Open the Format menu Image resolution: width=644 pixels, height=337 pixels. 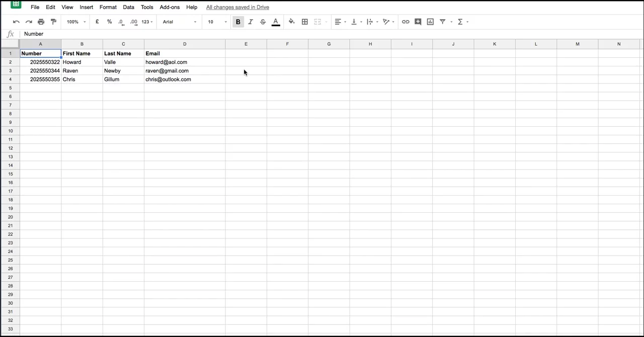[108, 7]
